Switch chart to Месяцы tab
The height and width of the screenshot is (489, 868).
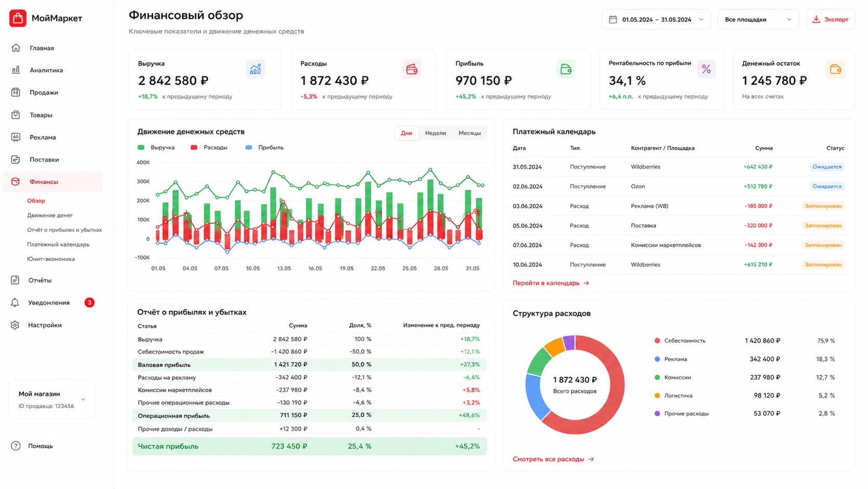pos(469,133)
